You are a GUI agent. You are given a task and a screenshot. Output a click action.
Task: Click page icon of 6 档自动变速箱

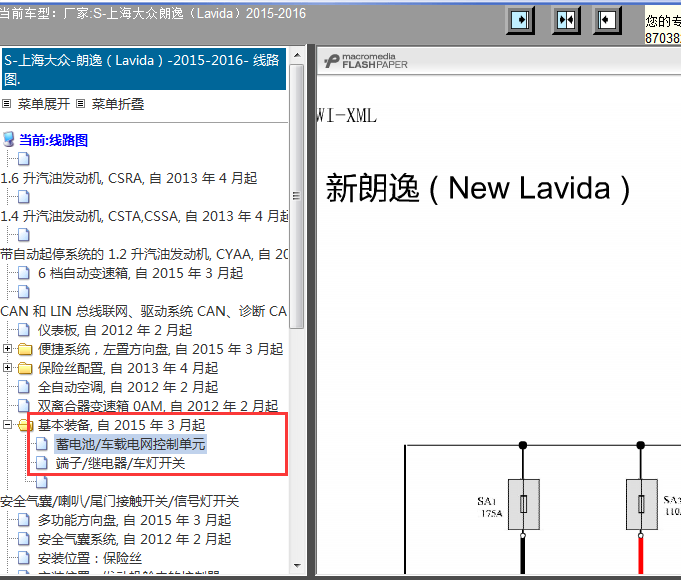(23, 273)
